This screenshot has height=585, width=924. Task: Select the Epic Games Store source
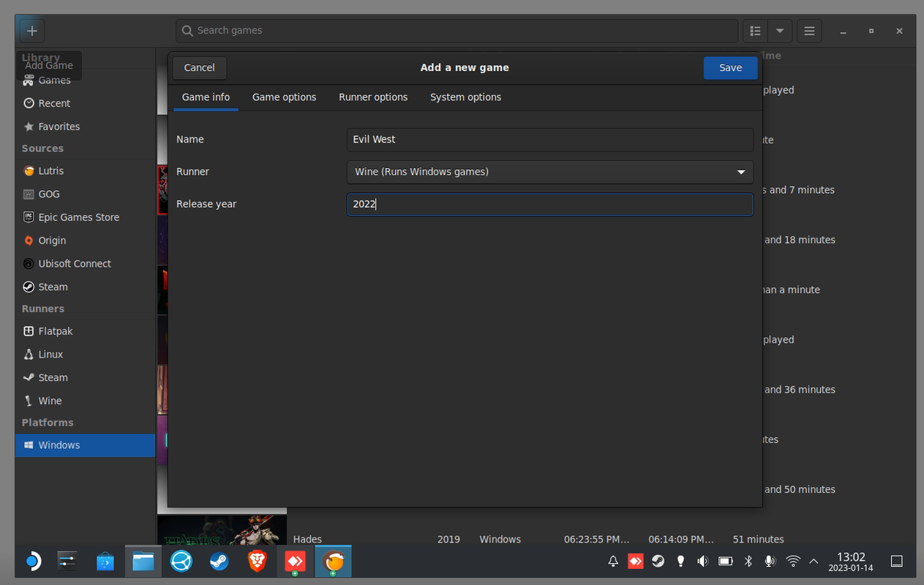85,217
